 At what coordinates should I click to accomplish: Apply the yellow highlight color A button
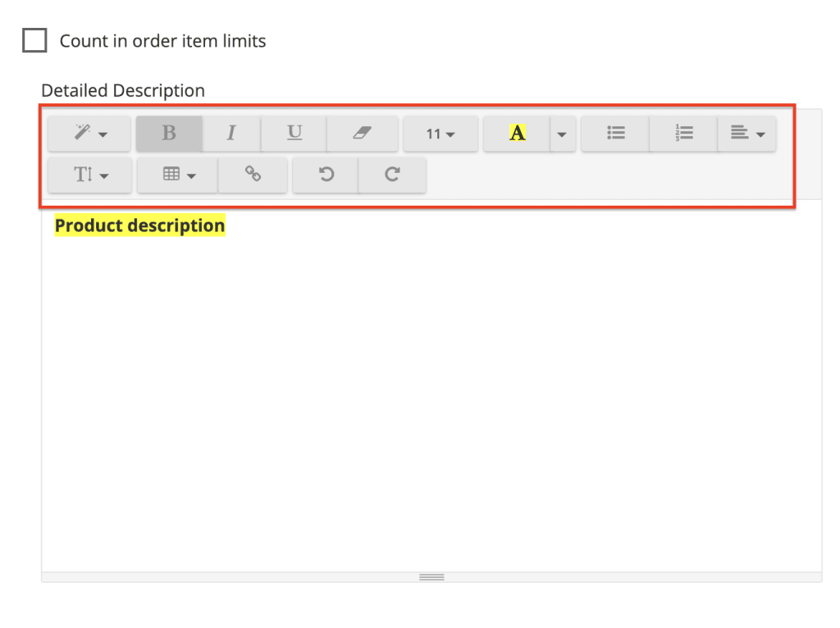517,134
